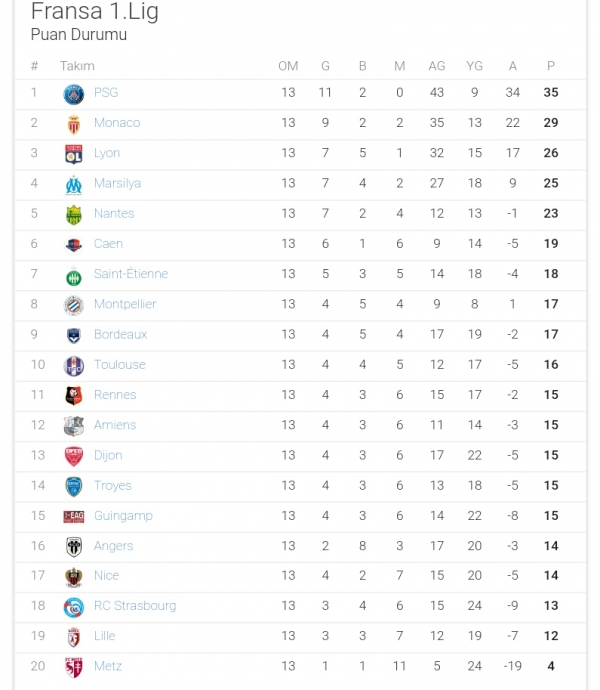600x690 pixels.
Task: Click the RC Strasbourg logo
Action: pos(74,606)
